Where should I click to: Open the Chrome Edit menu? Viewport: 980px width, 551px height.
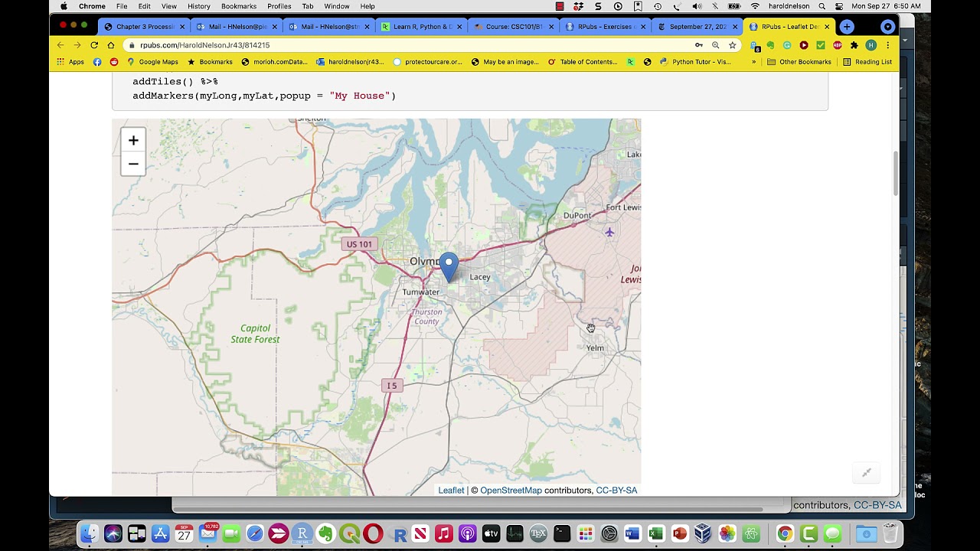(x=144, y=6)
